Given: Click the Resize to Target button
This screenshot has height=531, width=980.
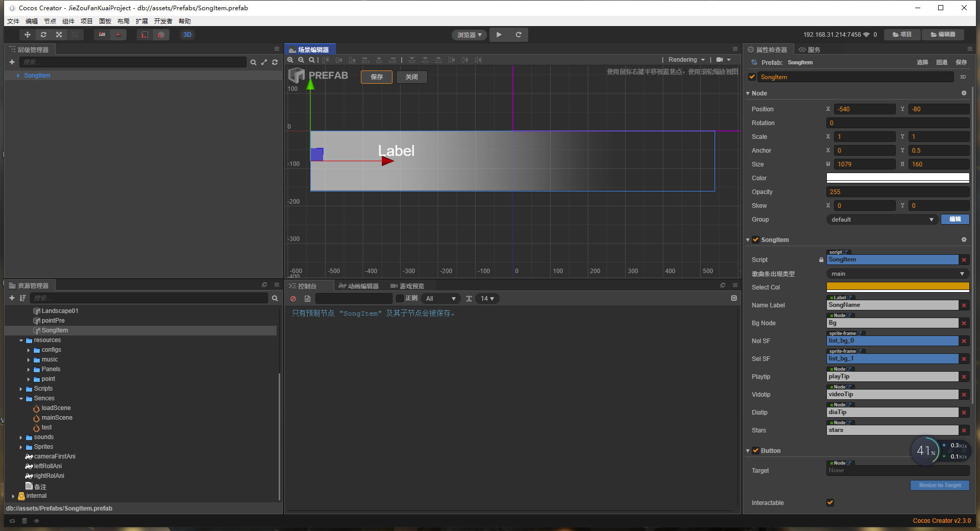Looking at the screenshot, I should coord(940,486).
